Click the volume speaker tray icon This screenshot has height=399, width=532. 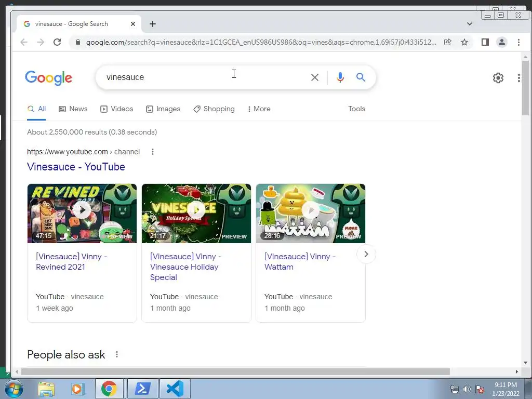[467, 389]
